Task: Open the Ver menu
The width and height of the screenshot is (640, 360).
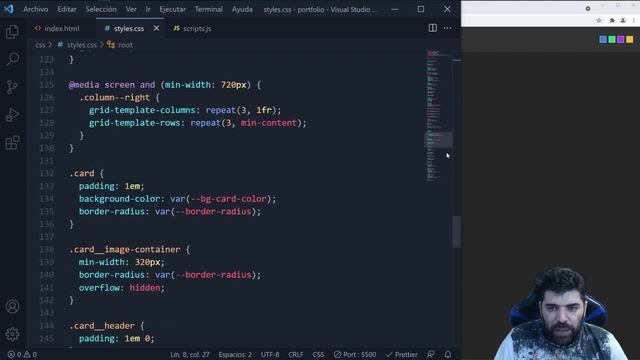Action: coord(131,9)
